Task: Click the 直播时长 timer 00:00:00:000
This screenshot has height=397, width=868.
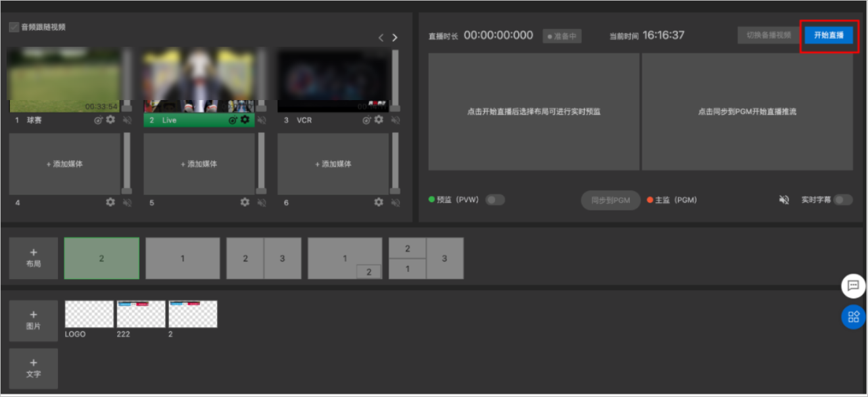Action: [x=498, y=36]
